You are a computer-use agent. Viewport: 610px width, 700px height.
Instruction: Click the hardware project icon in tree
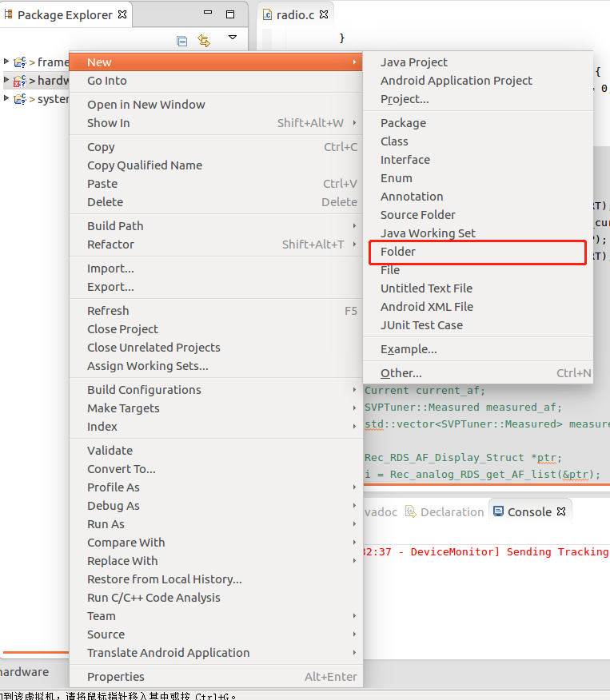[20, 81]
